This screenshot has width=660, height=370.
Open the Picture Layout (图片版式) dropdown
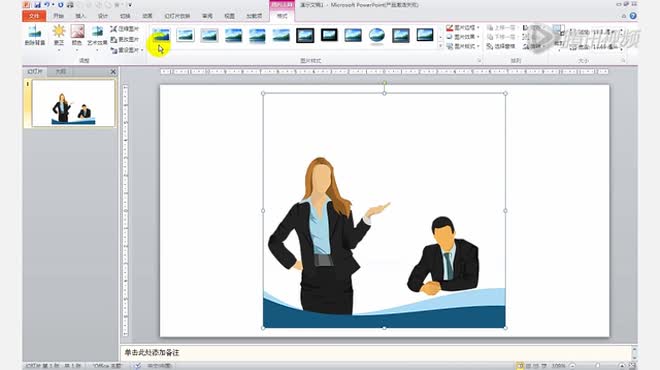(x=463, y=46)
